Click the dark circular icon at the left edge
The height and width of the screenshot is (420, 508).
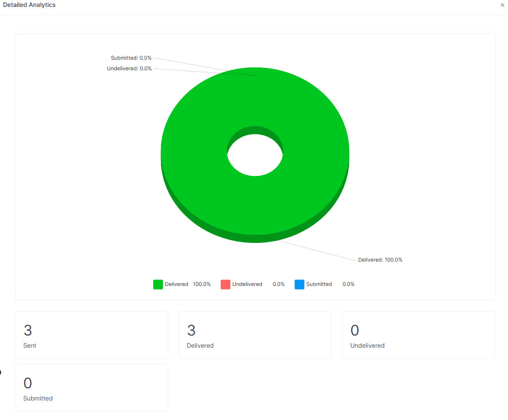click(x=1, y=372)
